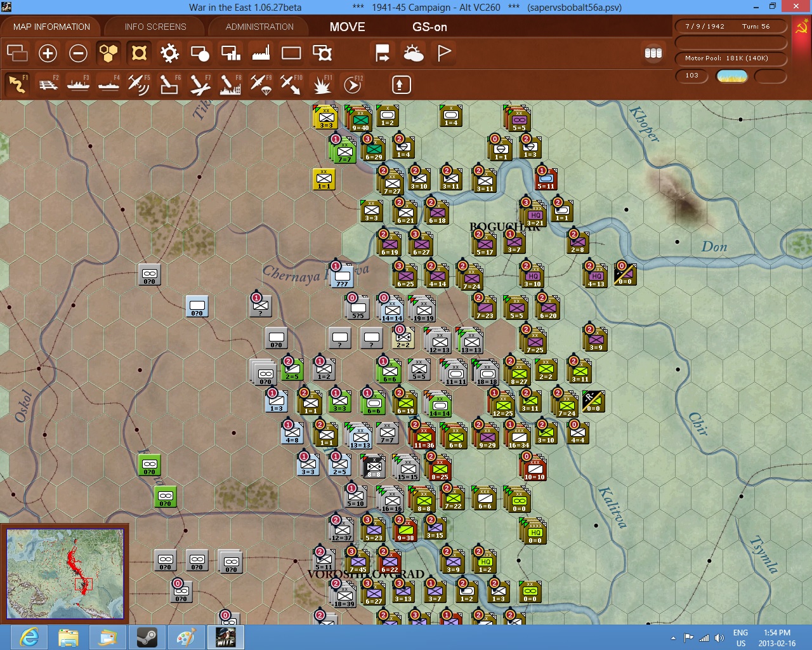Click the volume speaker tray icon
Screen dimensions: 812x650
coord(719,638)
